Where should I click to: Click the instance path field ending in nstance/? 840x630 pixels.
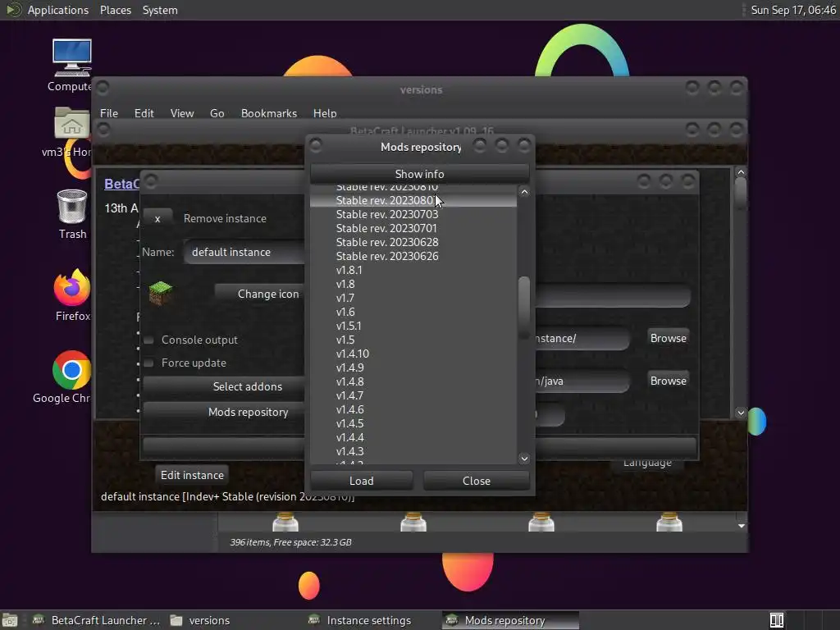[x=582, y=339]
